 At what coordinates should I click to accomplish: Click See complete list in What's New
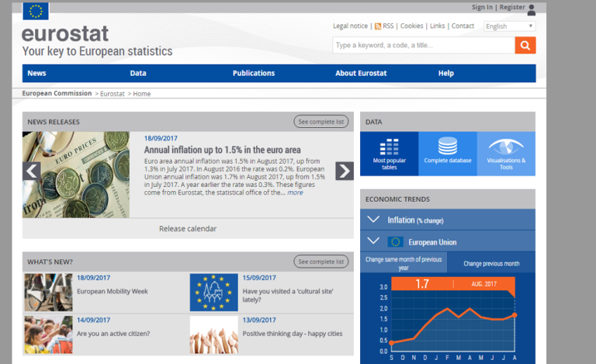pyautogui.click(x=321, y=262)
